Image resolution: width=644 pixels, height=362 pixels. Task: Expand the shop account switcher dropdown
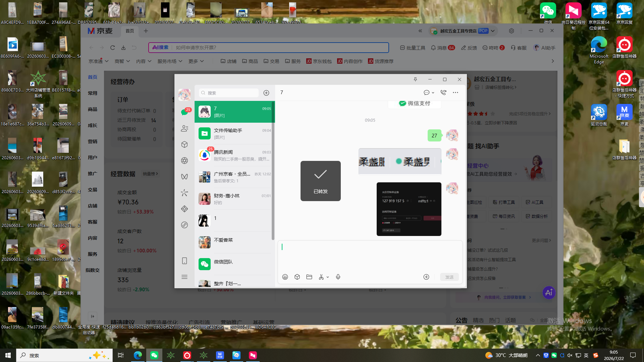[x=493, y=31]
